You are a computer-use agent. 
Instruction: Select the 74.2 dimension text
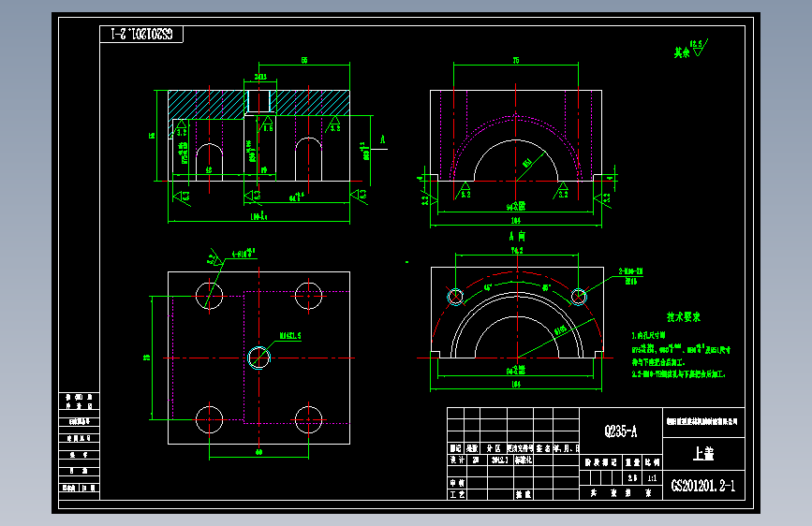517,250
